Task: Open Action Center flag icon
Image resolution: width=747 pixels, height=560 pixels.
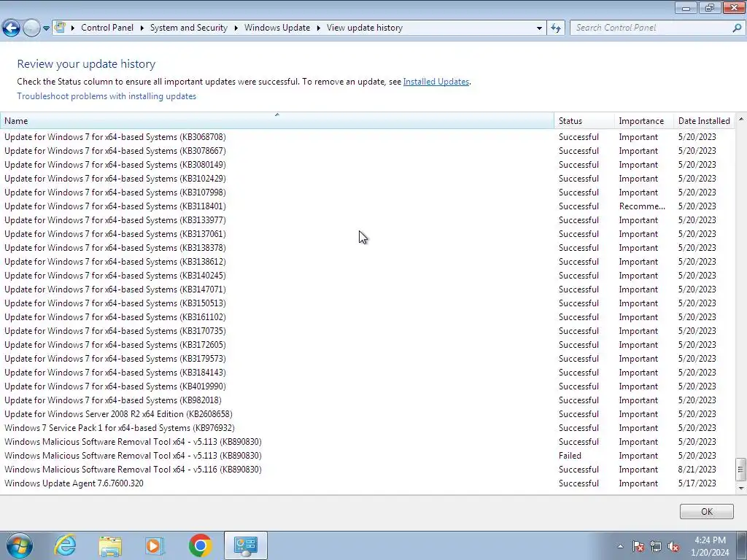Action: [x=638, y=546]
